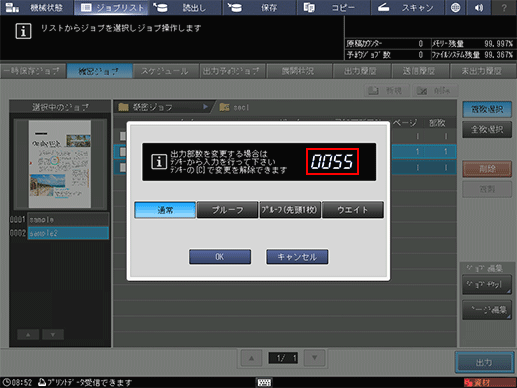Go to previous page arrow at bottom
The width and height of the screenshot is (517, 388).
[x=251, y=358]
